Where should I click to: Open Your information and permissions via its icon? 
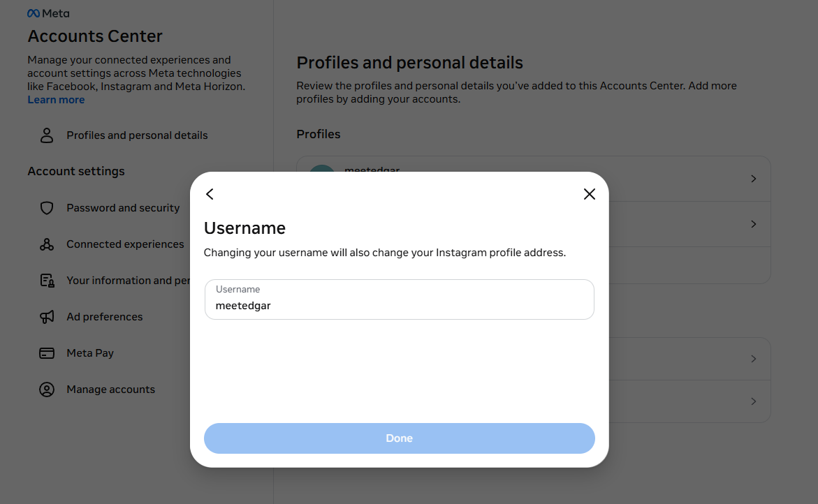click(46, 280)
